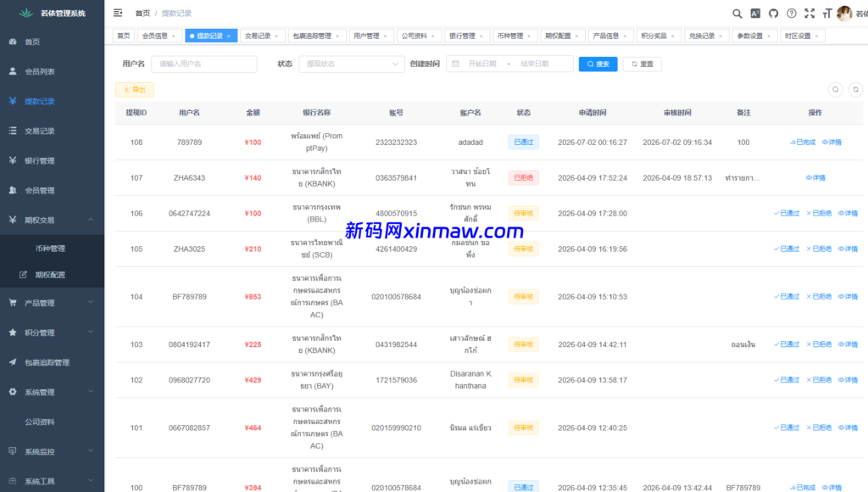Open the GitHub source icon
Image resolution: width=868 pixels, height=492 pixels.
pos(773,14)
